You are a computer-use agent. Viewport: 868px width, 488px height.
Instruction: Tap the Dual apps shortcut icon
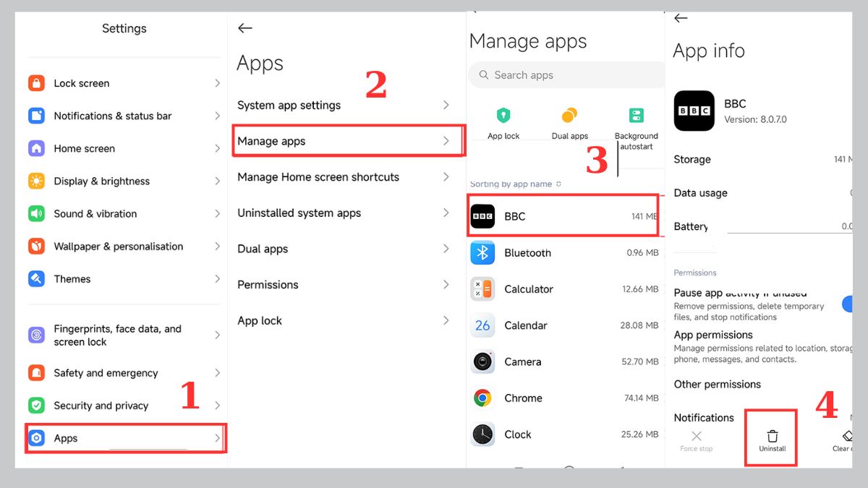(x=570, y=116)
